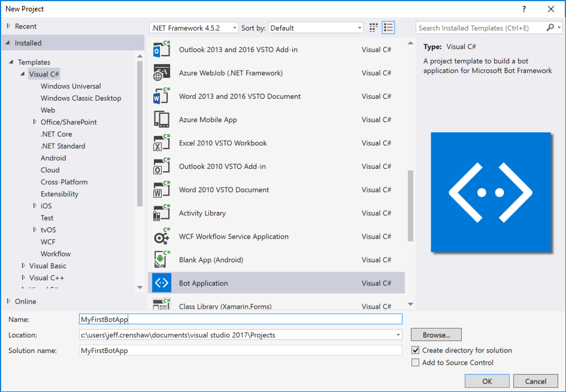
Task: Click the category tree scroll-up arrow
Action: pos(140,56)
